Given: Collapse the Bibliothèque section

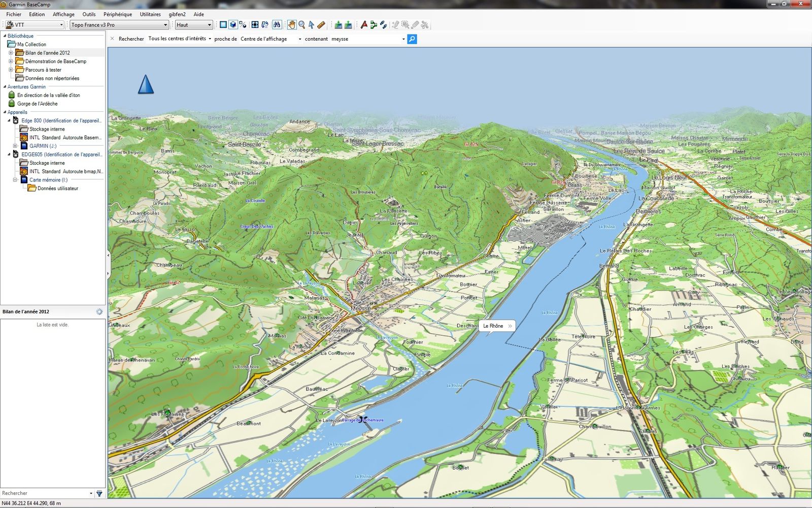Looking at the screenshot, I should pos(5,36).
